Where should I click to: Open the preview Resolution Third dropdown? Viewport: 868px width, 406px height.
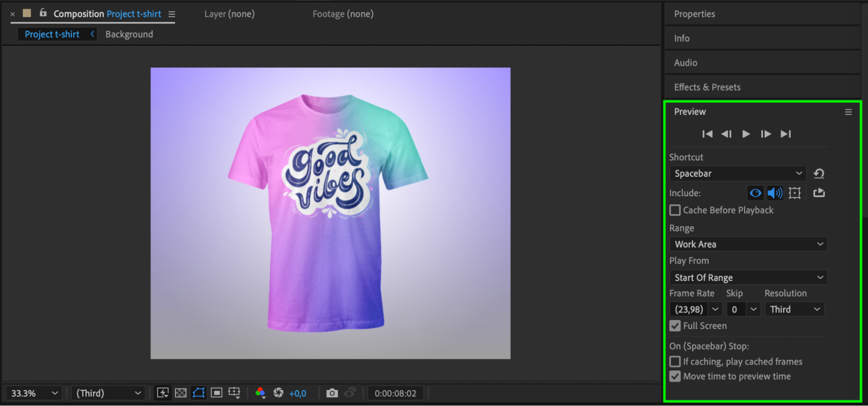[794, 309]
